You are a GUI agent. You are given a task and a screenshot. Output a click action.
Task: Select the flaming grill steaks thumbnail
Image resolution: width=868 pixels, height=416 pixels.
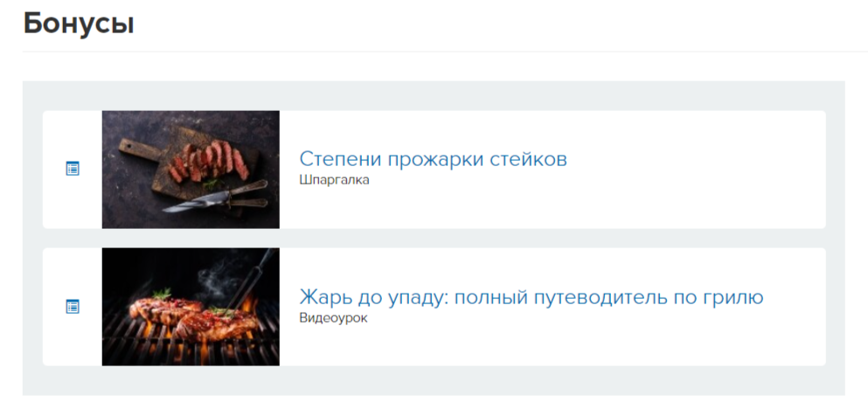pyautogui.click(x=191, y=307)
